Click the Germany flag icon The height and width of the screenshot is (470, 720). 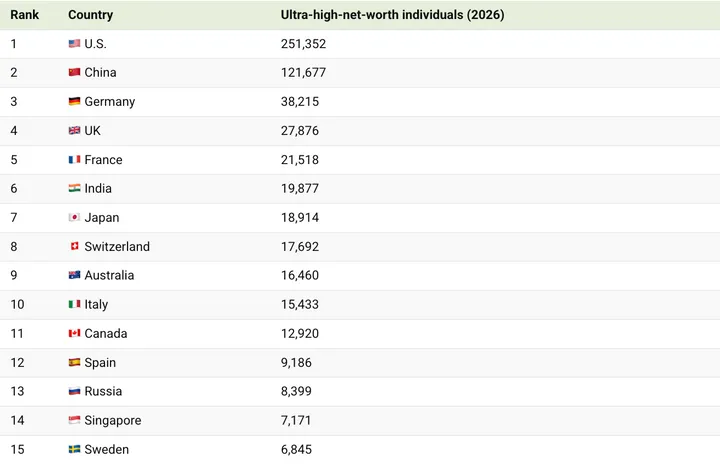tap(74, 101)
